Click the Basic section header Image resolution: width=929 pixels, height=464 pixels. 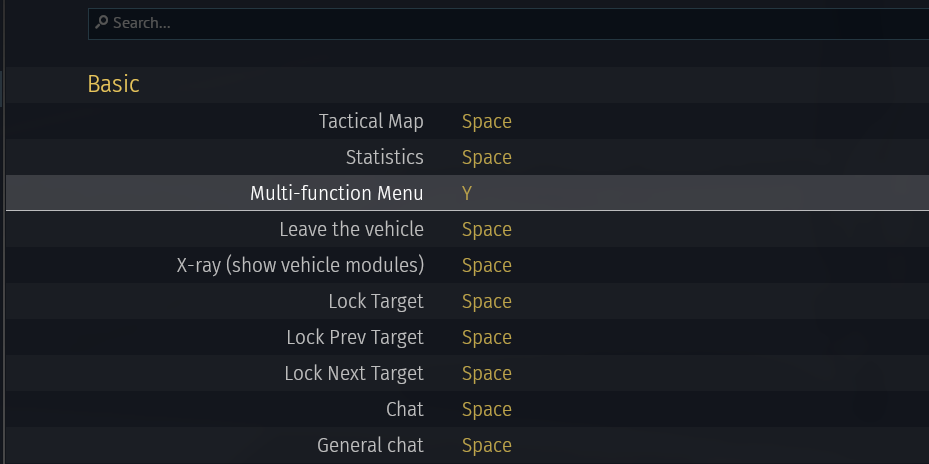tap(113, 84)
